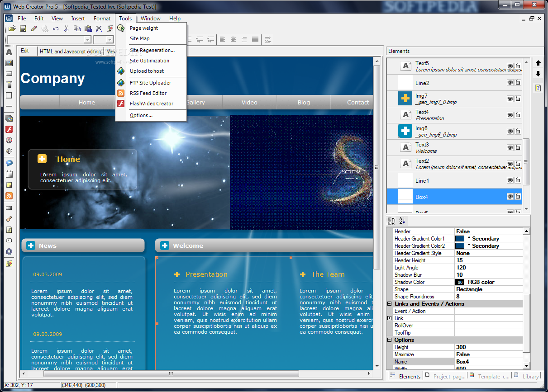Click the Save floppy disk icon
Screen dimensions: 548x392
coord(23,28)
